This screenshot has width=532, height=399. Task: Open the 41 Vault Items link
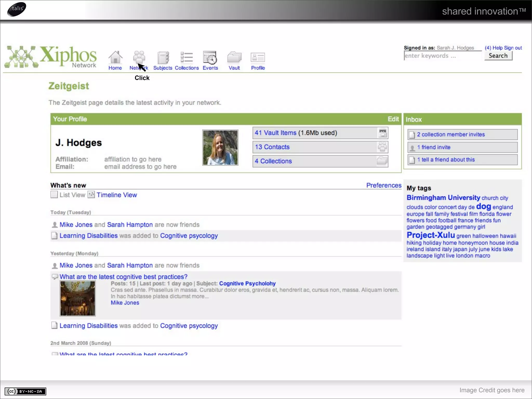(x=275, y=133)
